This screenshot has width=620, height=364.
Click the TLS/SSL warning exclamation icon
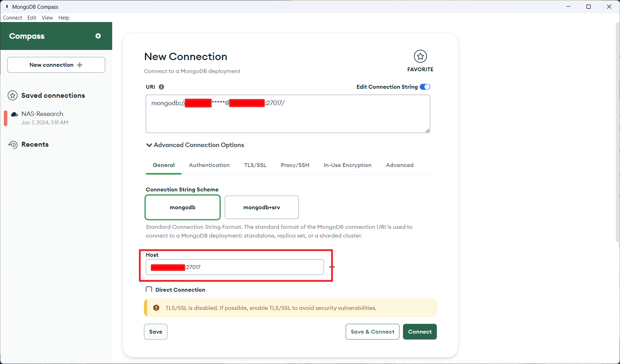(156, 308)
